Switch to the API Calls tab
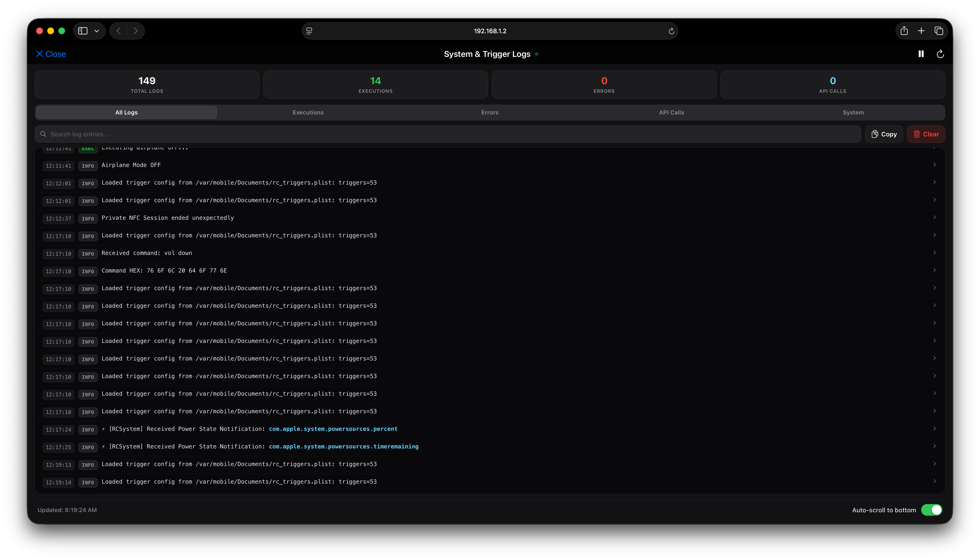The image size is (980, 560). [x=671, y=112]
